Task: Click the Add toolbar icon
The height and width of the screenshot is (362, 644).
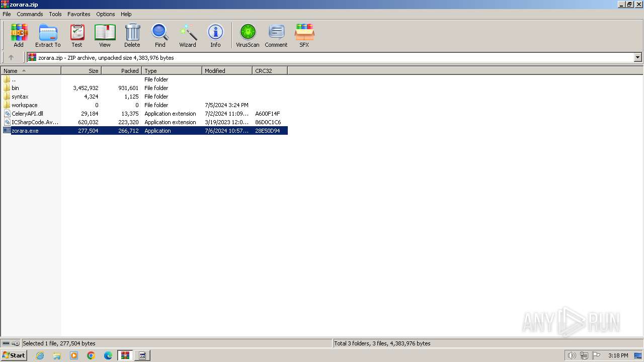Action: tap(19, 36)
